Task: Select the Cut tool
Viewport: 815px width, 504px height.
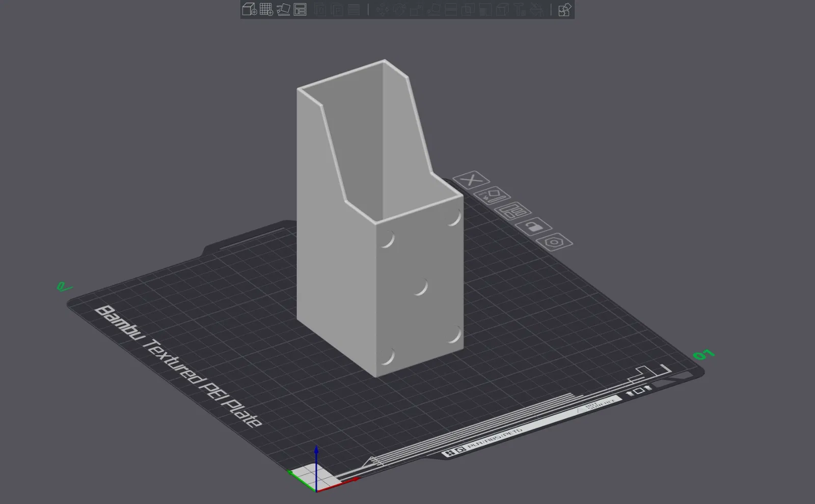Action: click(x=451, y=10)
